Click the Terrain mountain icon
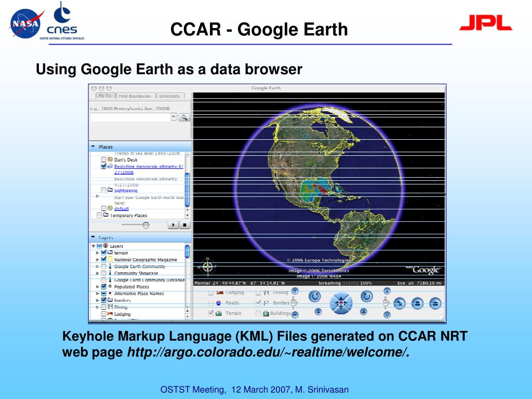This screenshot has height=399, width=532. point(219,313)
